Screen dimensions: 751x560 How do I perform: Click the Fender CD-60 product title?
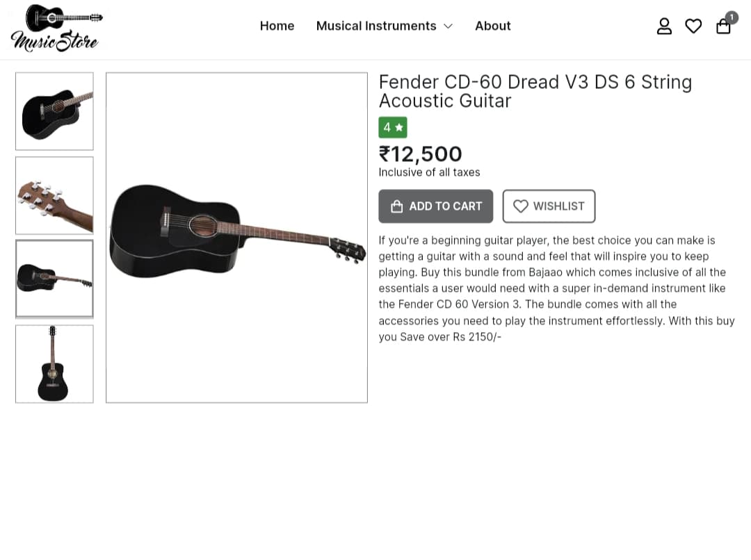point(535,92)
